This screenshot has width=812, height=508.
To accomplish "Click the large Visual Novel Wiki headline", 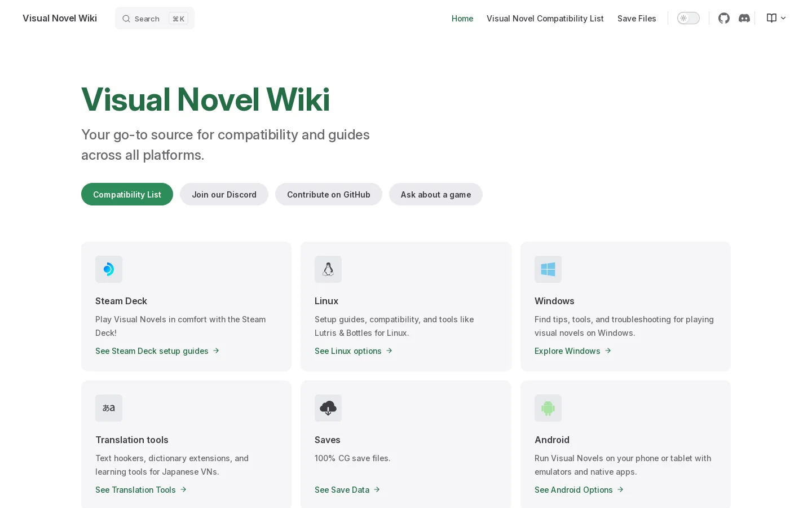I will [x=205, y=99].
